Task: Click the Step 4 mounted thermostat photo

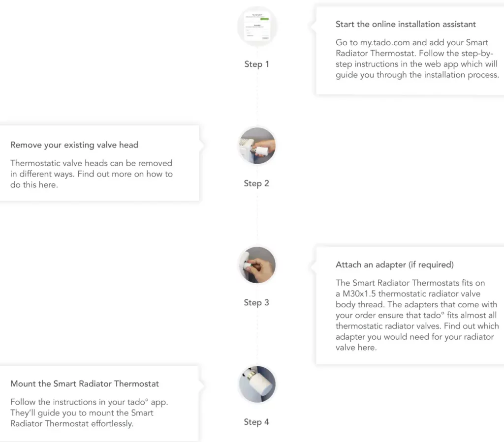Action: (257, 384)
